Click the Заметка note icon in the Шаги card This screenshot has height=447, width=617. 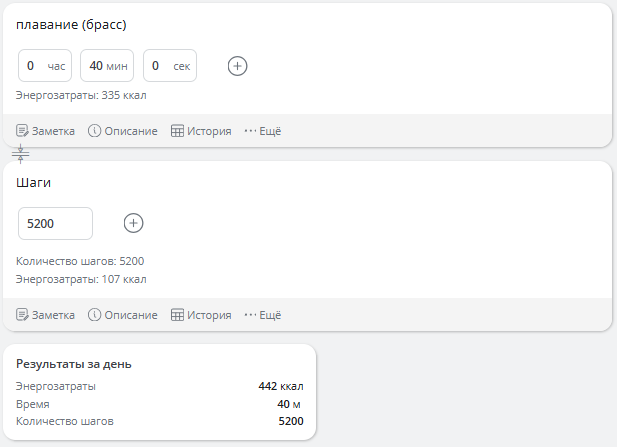pyautogui.click(x=23, y=315)
